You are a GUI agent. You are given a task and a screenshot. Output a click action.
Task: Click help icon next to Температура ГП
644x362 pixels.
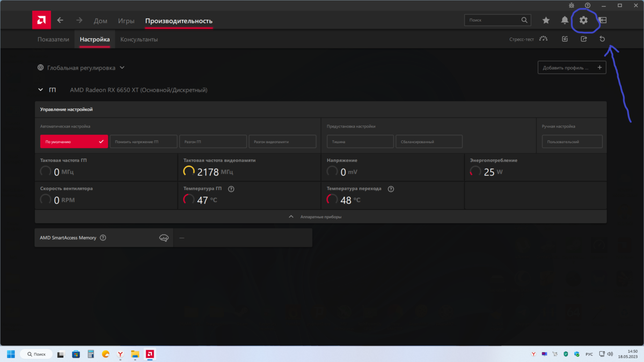(231, 189)
